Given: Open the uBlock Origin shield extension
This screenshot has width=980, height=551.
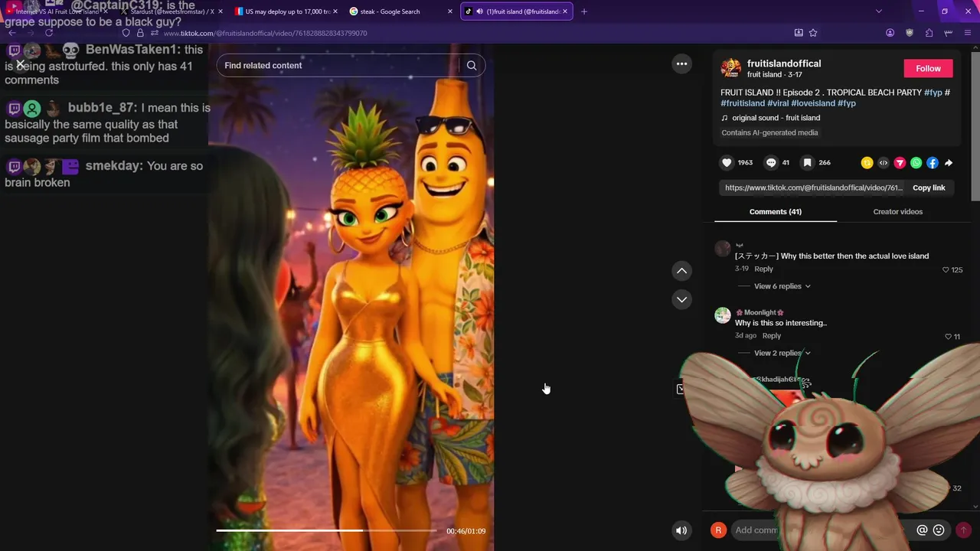Looking at the screenshot, I should pos(910,33).
